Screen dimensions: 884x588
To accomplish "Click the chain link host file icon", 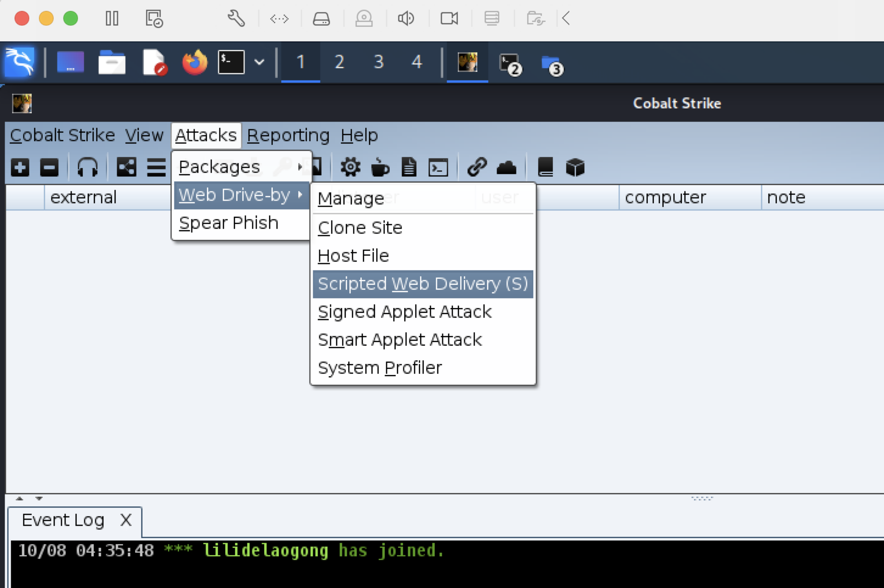I will pos(477,167).
